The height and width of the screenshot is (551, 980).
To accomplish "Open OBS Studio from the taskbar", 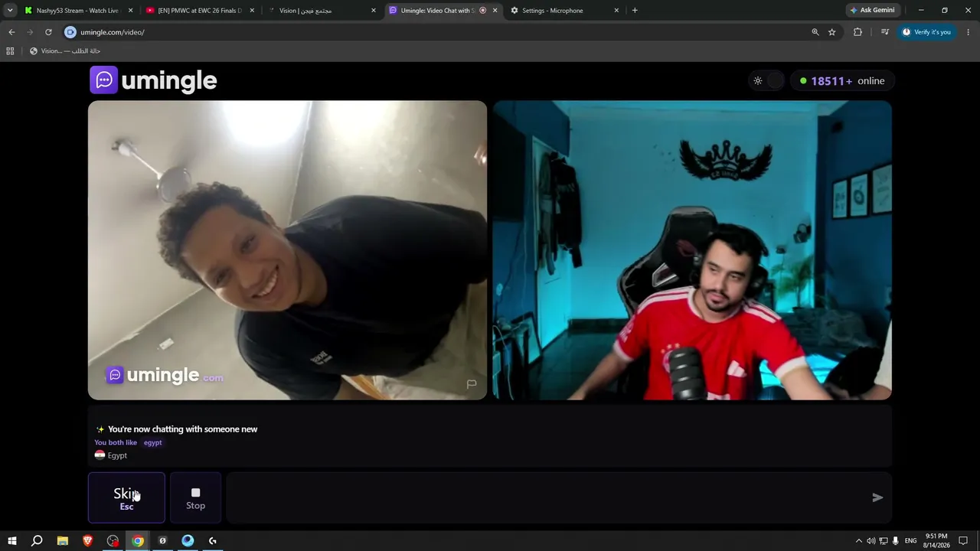I will tap(113, 540).
